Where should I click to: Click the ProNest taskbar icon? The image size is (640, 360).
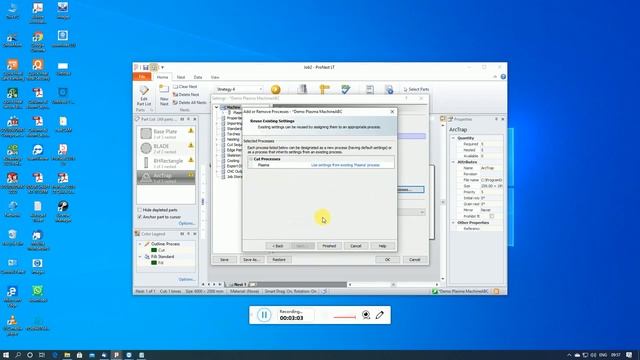tap(116, 355)
